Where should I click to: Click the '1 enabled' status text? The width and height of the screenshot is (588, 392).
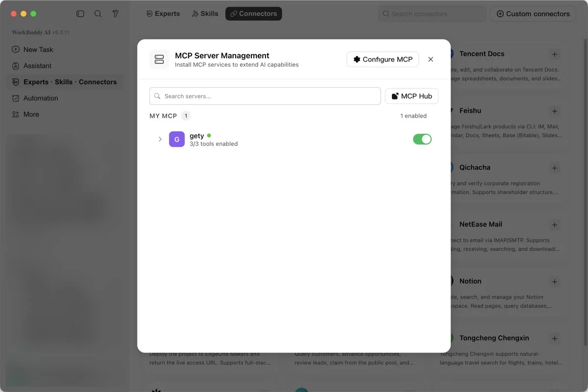[x=414, y=116]
